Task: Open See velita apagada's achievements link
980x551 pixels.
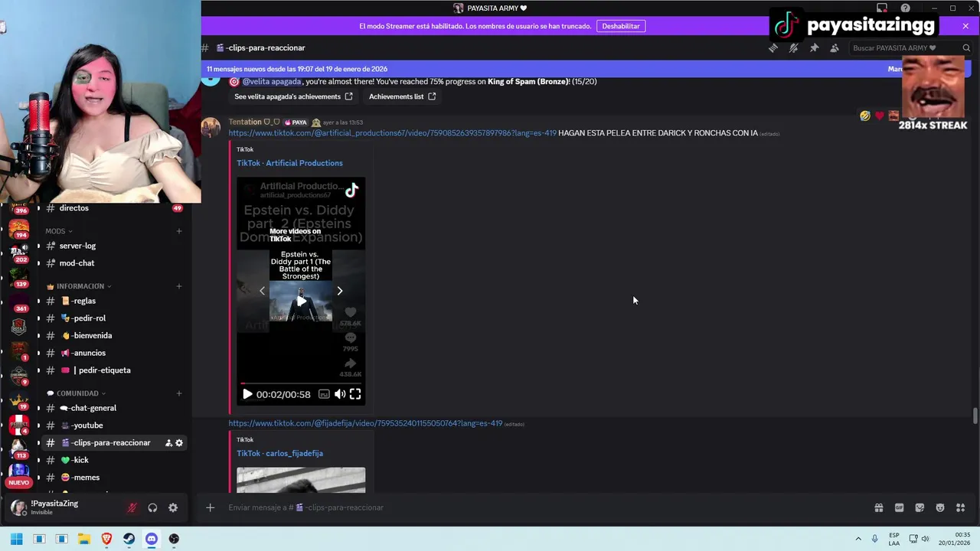Action: [x=293, y=96]
